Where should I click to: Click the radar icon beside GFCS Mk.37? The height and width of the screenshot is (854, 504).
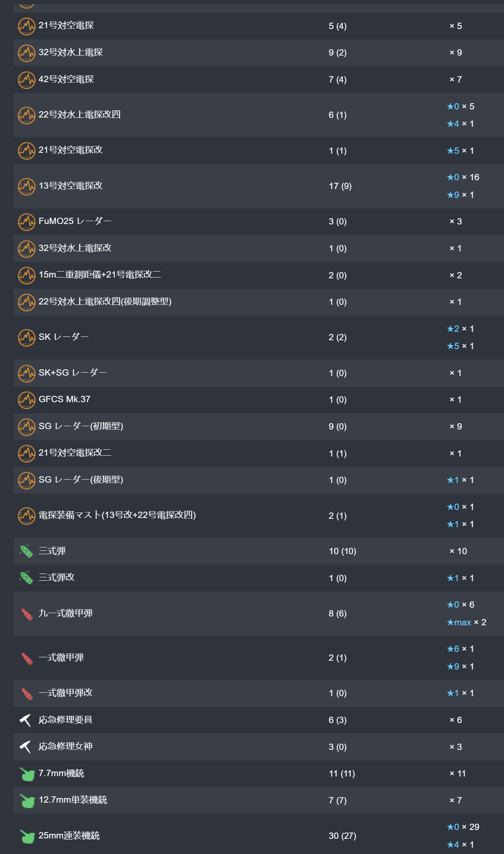27,400
